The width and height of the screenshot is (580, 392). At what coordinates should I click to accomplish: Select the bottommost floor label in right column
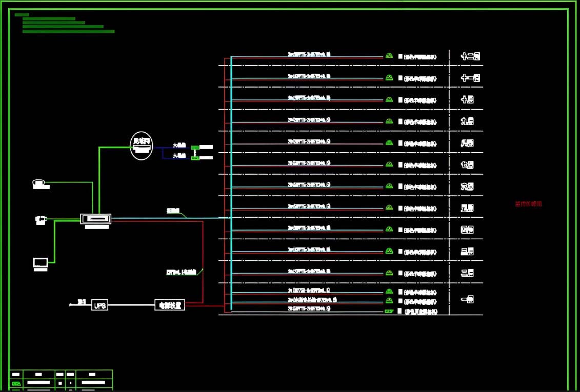tap(467, 299)
